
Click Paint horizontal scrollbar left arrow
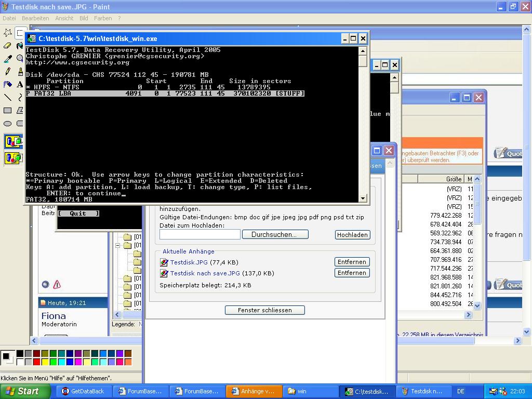point(34,340)
